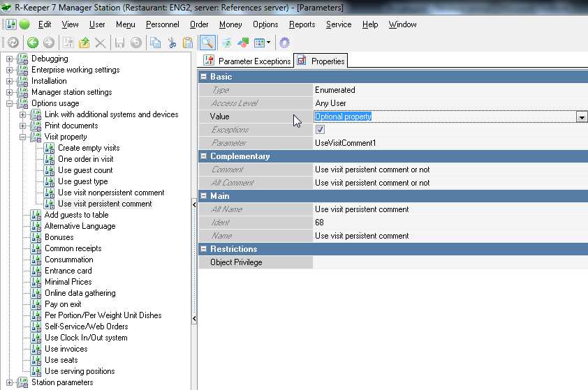Click the Object Privilege value field
Screen dimensions: 588x390
(x=450, y=262)
